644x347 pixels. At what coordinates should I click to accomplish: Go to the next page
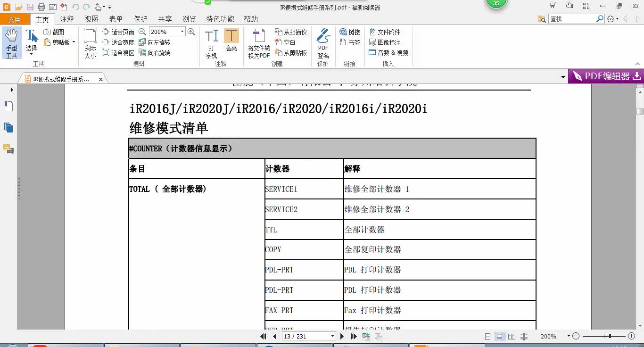[342, 337]
